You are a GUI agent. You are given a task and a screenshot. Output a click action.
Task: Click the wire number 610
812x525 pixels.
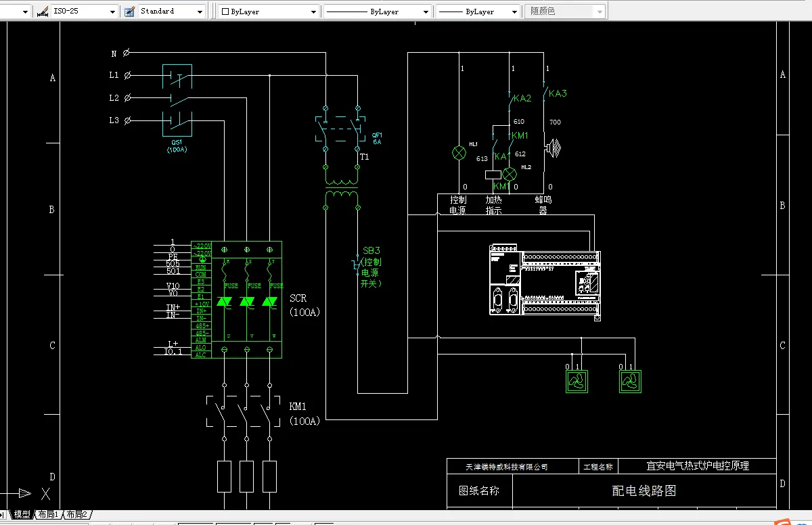click(519, 122)
